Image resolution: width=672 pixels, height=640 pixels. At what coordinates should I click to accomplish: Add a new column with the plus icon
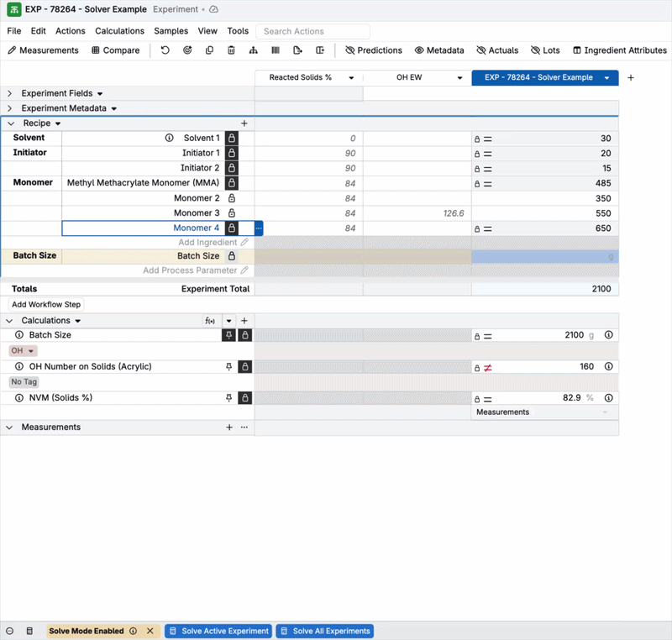pyautogui.click(x=631, y=77)
